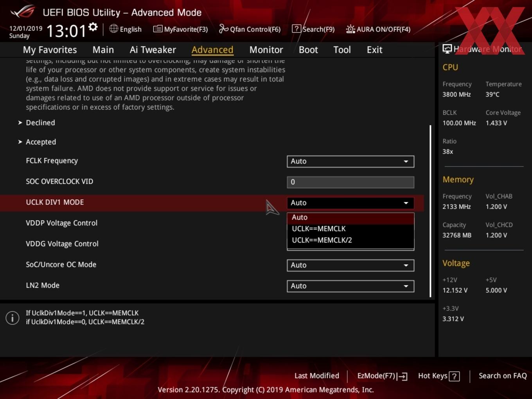Click the Core Voltage 1.433 V value
532x399 pixels.
click(496, 123)
